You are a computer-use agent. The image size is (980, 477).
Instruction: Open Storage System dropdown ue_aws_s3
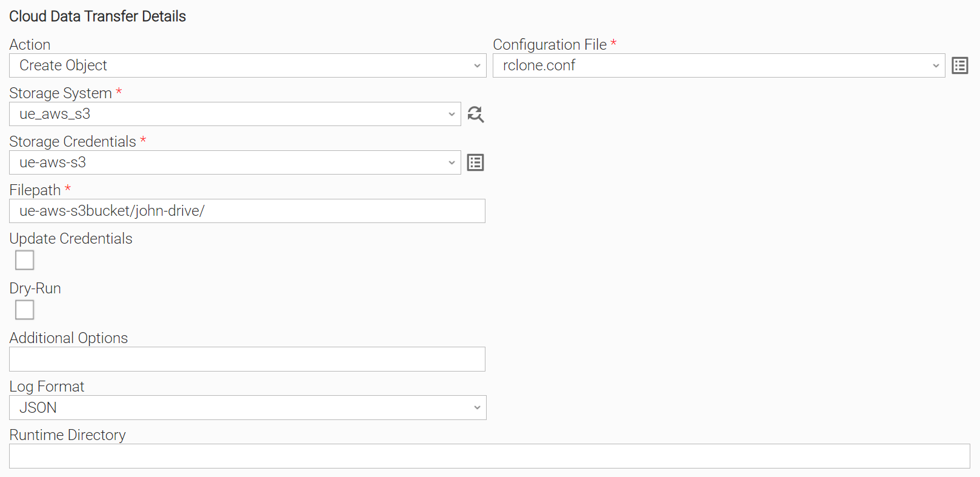tap(235, 114)
